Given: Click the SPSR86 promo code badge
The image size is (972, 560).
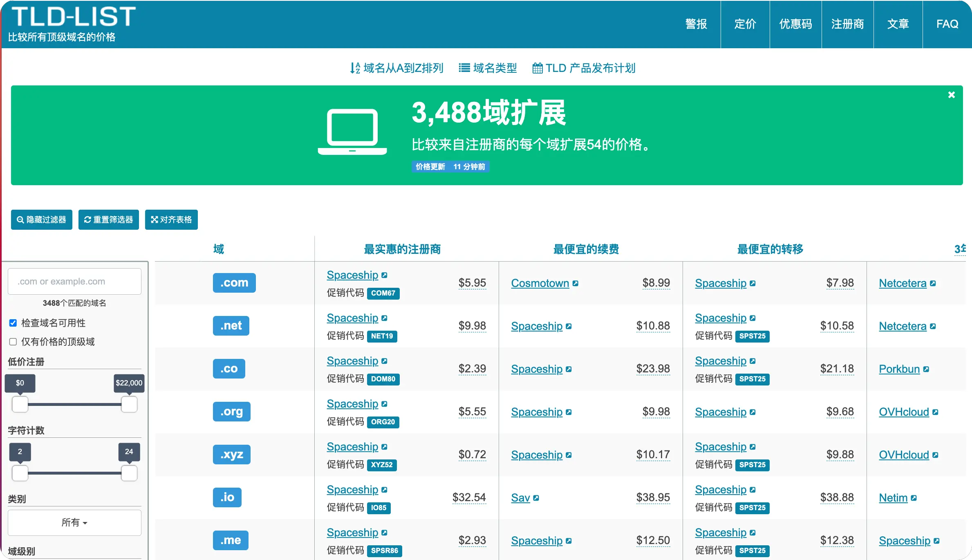Looking at the screenshot, I should 384,551.
